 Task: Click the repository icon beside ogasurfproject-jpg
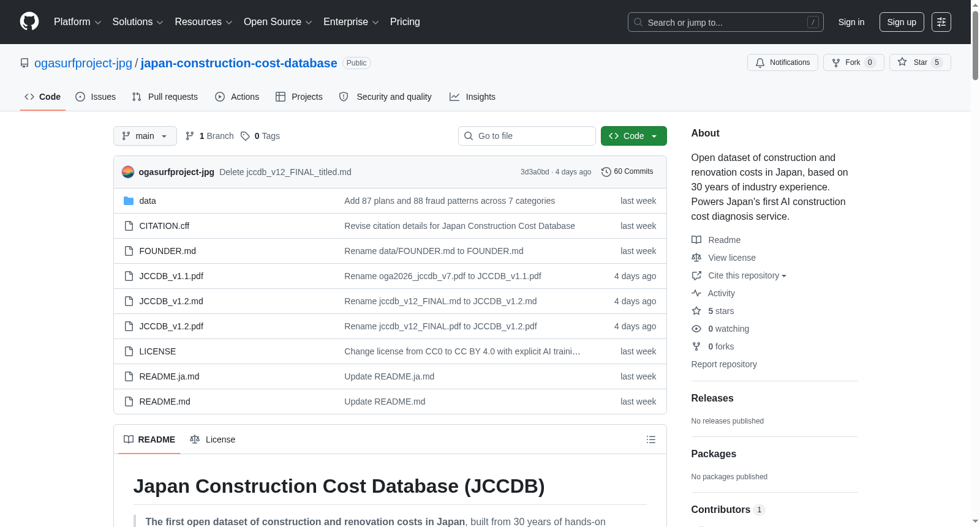[24, 63]
